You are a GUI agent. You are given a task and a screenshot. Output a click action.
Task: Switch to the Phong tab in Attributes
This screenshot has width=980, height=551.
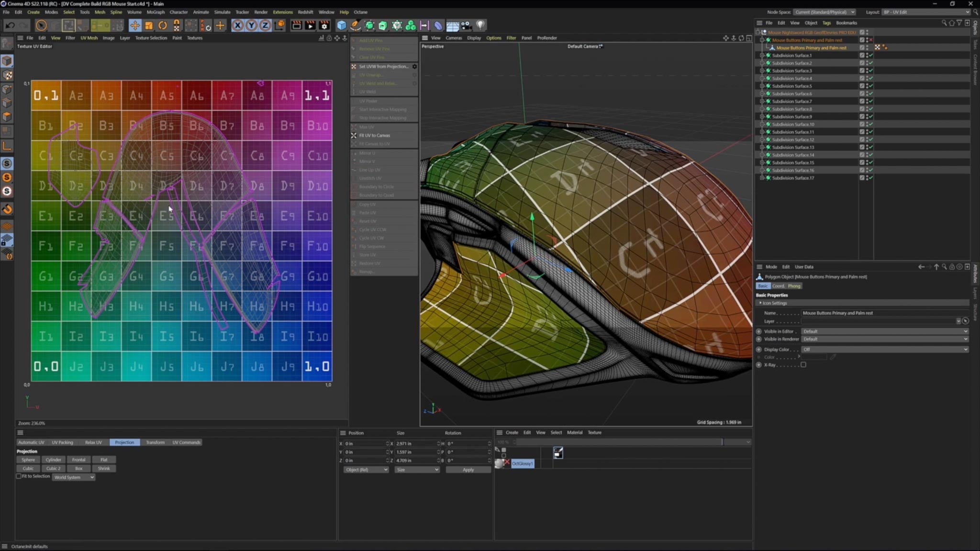794,286
